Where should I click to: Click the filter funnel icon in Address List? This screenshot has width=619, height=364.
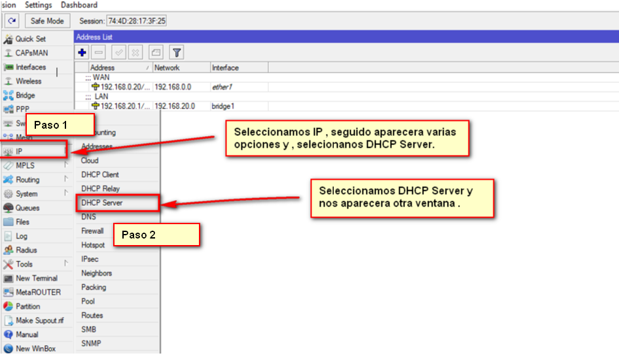click(x=176, y=52)
